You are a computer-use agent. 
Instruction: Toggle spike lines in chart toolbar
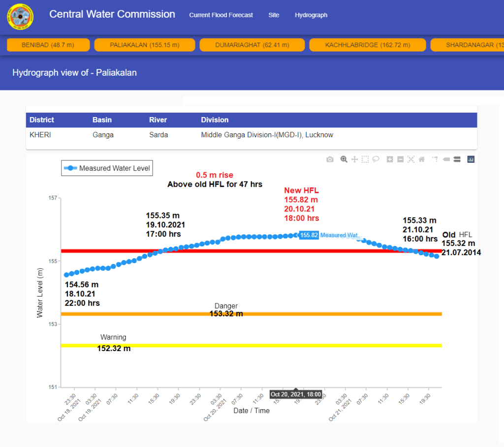(435, 159)
